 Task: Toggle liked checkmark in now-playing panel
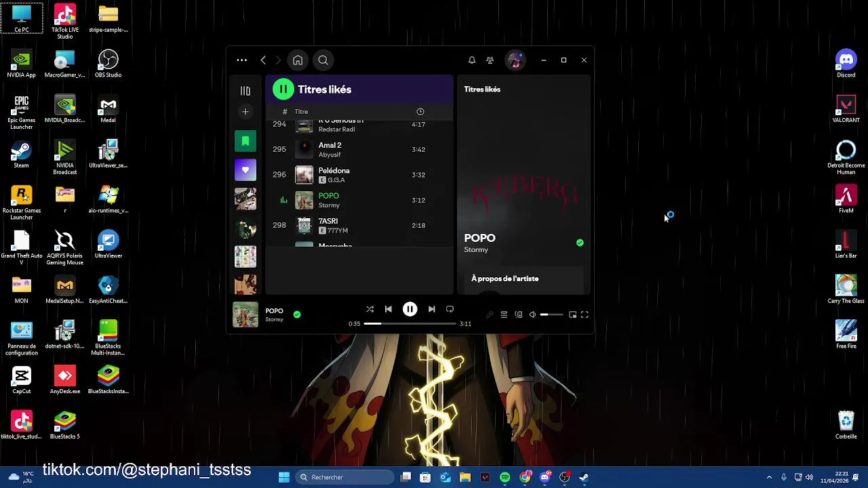pyautogui.click(x=580, y=243)
